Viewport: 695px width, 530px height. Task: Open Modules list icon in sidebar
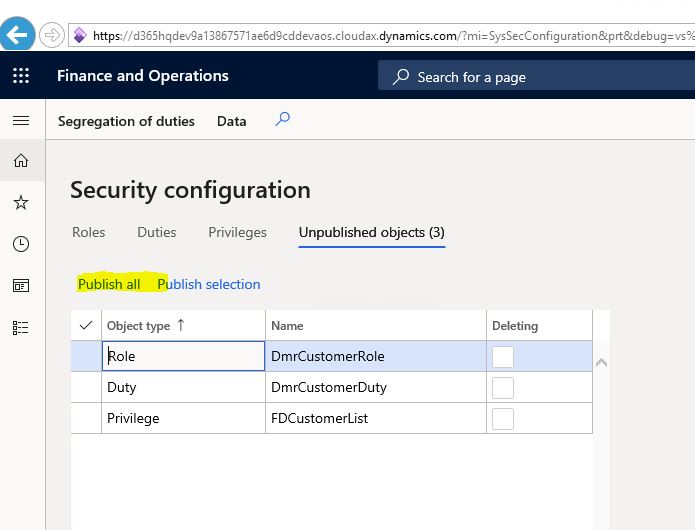click(x=21, y=328)
